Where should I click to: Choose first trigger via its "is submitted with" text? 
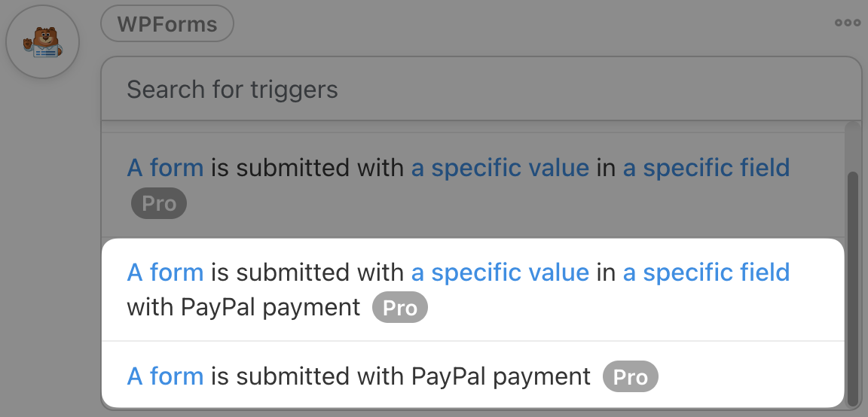307,167
